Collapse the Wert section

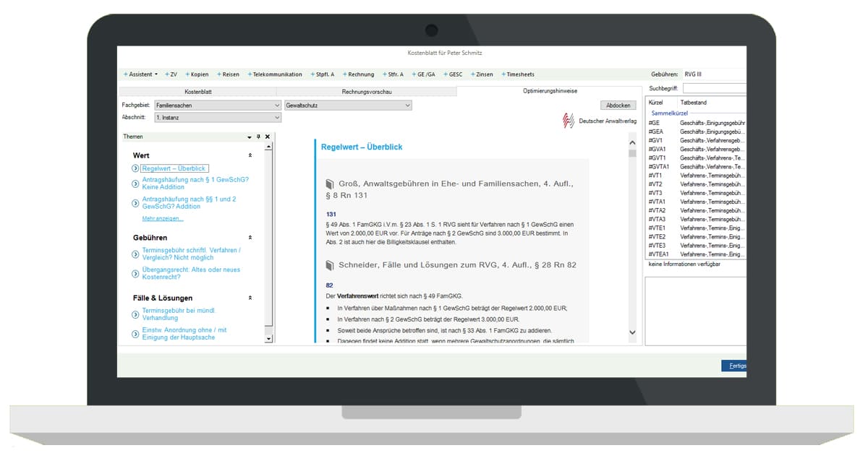[x=250, y=155]
